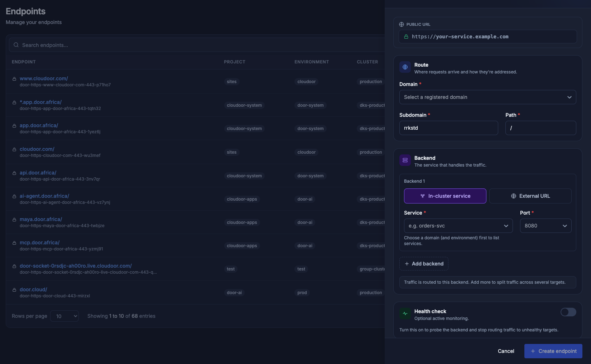591x364 pixels.
Task: Enable the Health check toggle
Action: [x=568, y=312]
